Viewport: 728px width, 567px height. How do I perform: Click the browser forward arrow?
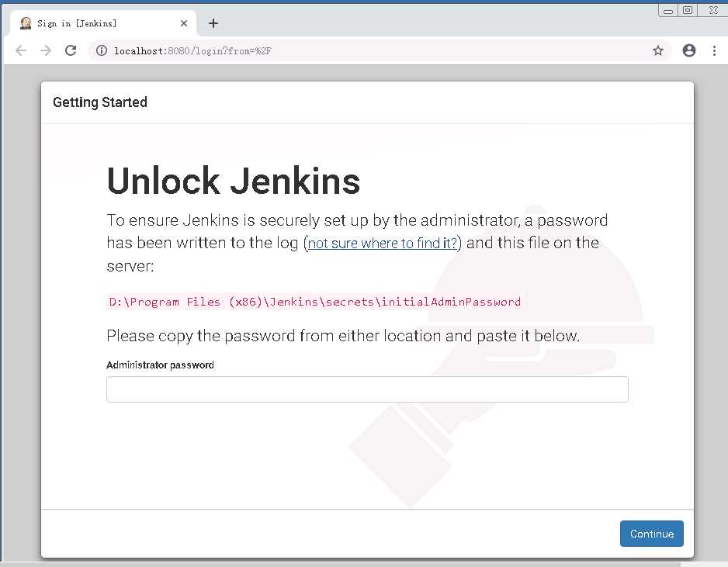[x=46, y=50]
